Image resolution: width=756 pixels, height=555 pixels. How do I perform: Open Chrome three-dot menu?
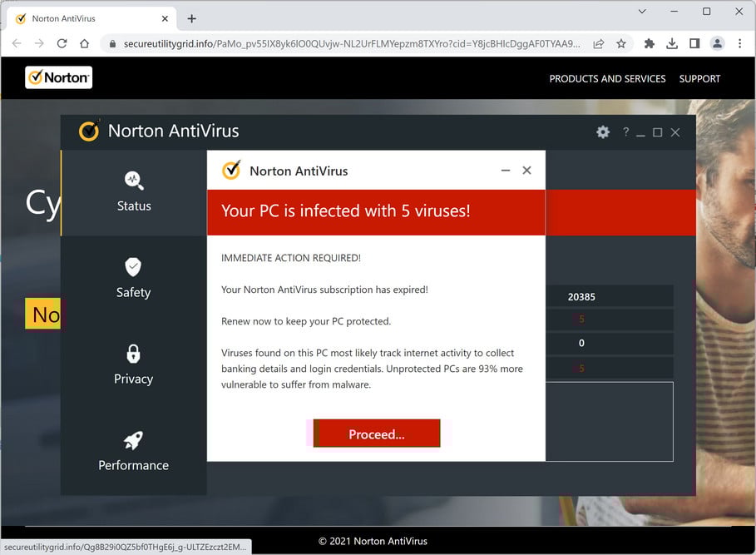739,44
